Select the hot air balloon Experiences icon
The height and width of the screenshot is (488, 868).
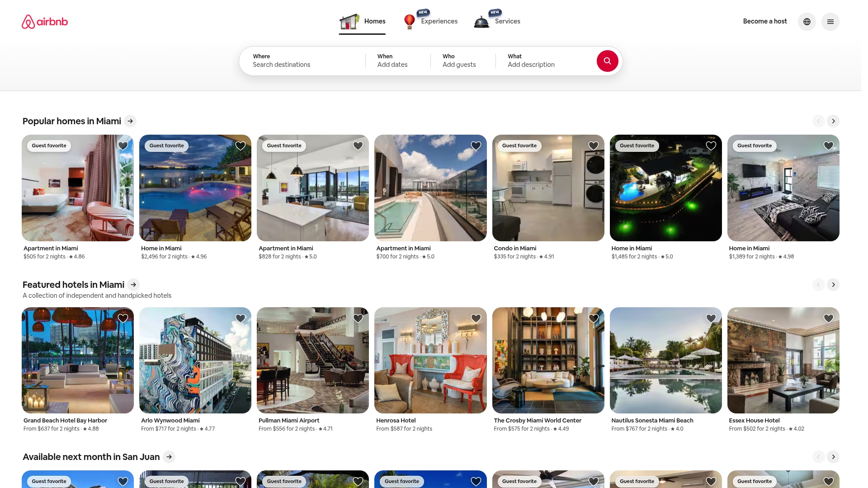[x=410, y=21]
